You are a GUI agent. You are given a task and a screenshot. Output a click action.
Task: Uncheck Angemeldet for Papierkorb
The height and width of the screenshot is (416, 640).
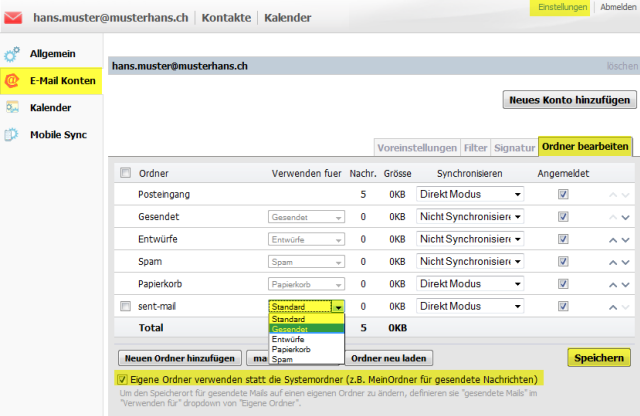point(563,284)
